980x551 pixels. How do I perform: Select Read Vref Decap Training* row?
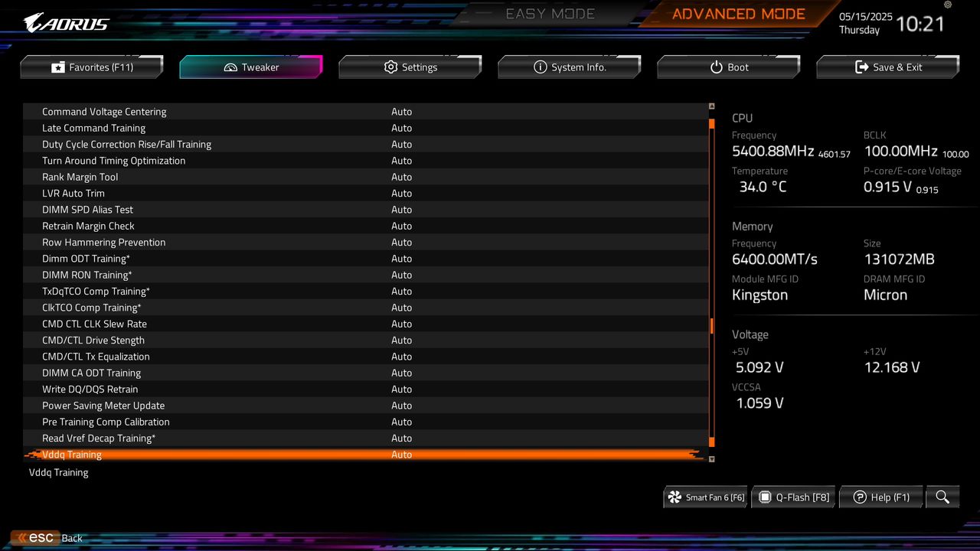tap(365, 439)
